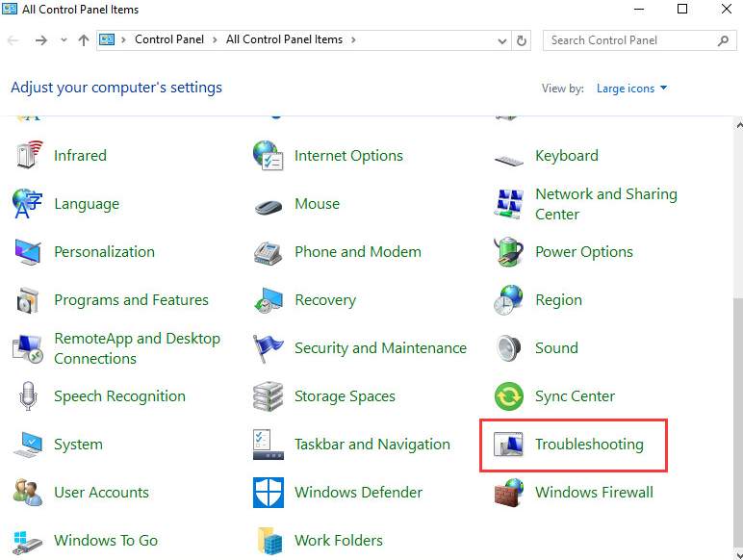Open the Personalization monitor icon
This screenshot has height=560, width=743.
pyautogui.click(x=29, y=251)
